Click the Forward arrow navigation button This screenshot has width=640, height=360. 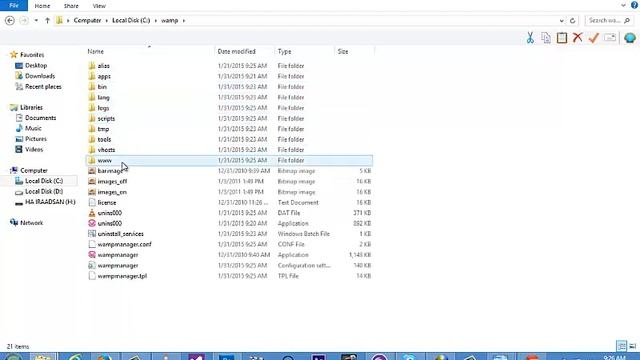click(x=24, y=20)
